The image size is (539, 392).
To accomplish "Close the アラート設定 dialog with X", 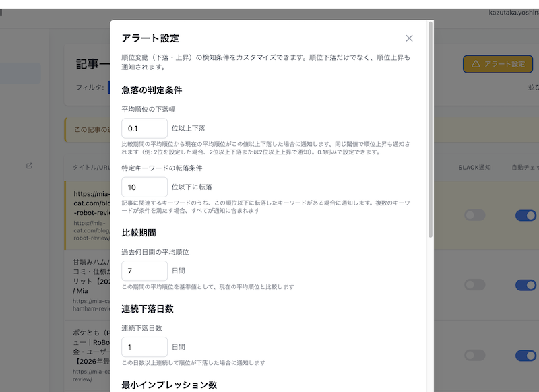I will (x=409, y=38).
